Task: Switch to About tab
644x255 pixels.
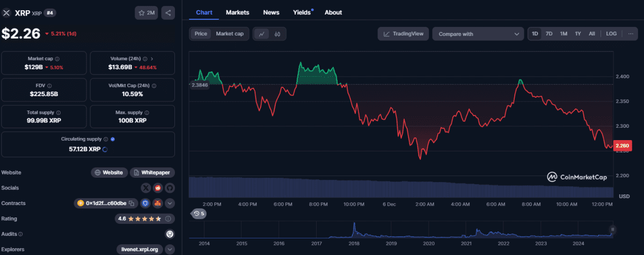Action: [x=333, y=12]
